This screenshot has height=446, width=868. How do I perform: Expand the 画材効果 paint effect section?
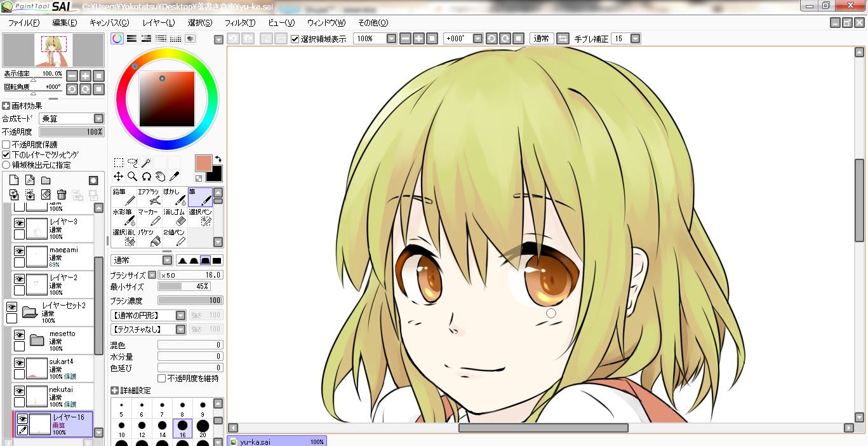(x=6, y=106)
